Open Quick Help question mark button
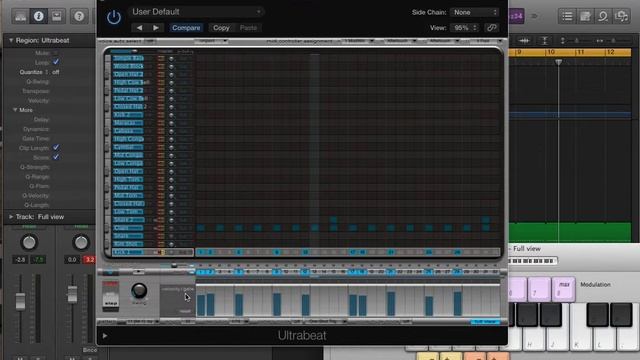This screenshot has width=640, height=360. [x=79, y=16]
